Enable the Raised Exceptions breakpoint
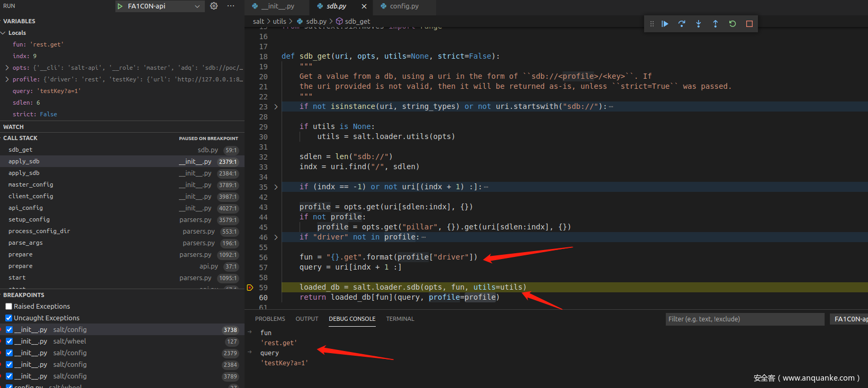 9,307
